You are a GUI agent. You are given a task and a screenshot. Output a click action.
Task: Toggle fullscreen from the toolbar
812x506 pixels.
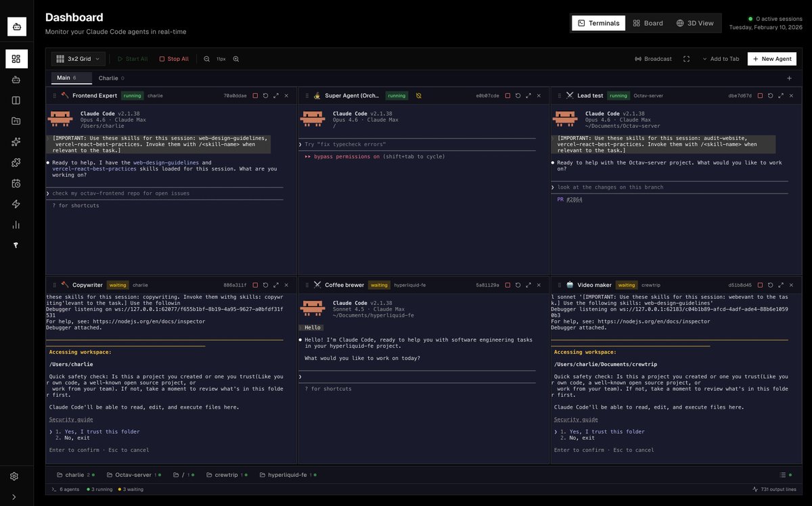(686, 59)
